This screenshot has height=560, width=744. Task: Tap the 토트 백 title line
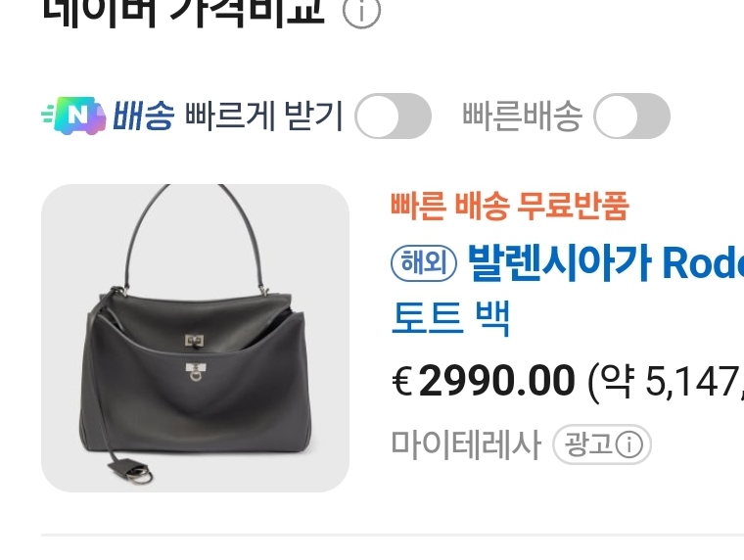tap(450, 318)
